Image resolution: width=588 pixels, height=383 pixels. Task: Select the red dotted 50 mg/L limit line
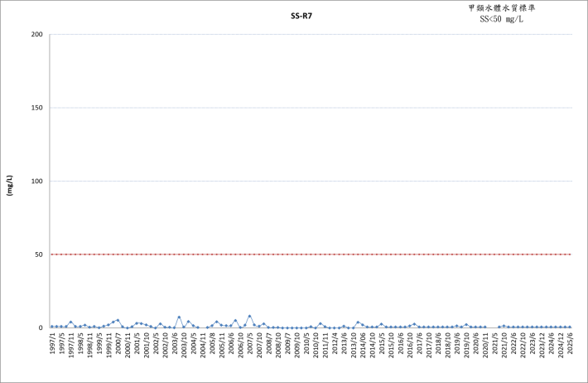(311, 255)
